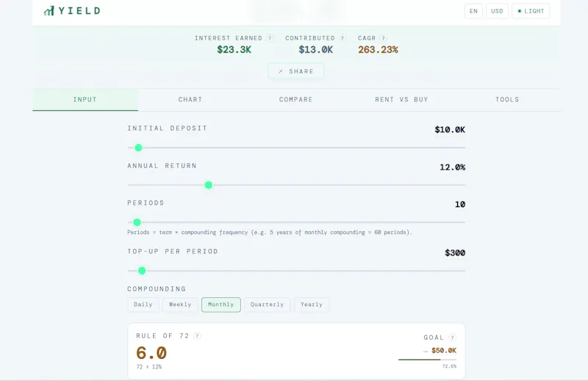Screen dimensions: 588x381
Task: Click the $50.0K goal amount
Action: [444, 351]
